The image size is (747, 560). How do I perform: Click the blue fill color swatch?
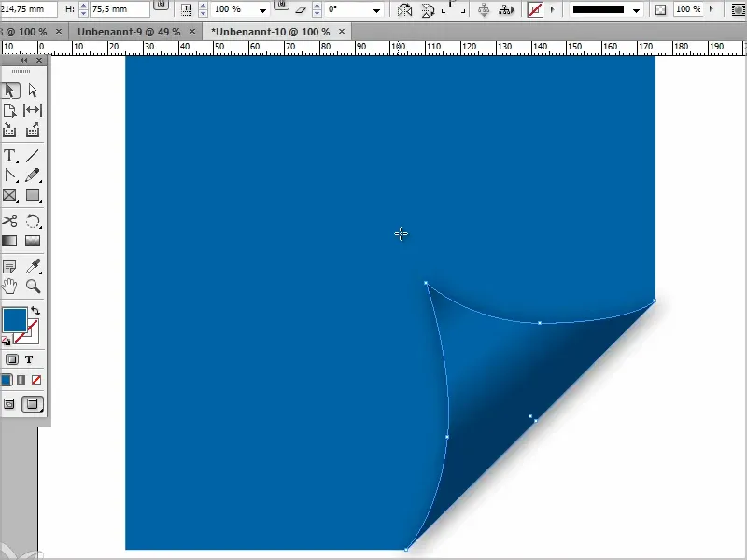tap(15, 319)
